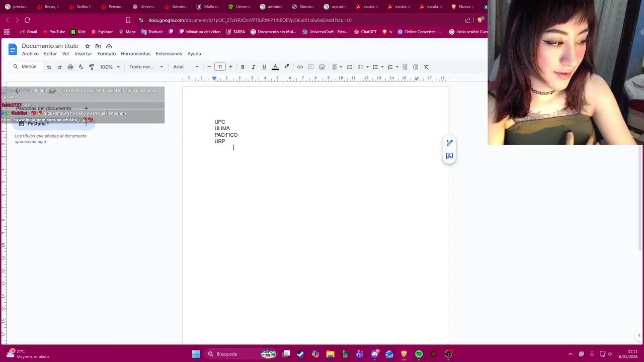This screenshot has width=644, height=362.
Task: Open the Archivo menu
Action: click(30, 54)
